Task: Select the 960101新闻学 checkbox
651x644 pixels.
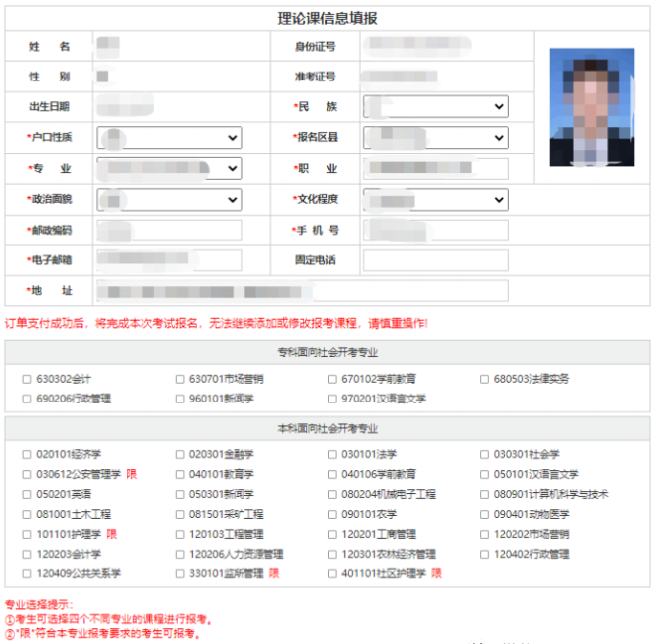Action: [180, 400]
